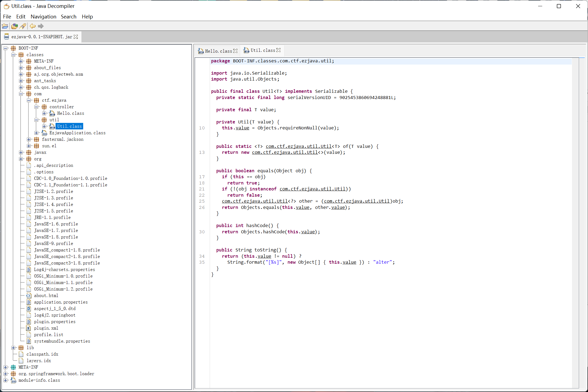588x392 pixels.
Task: Click line number 30 in the gutter
Action: [202, 232]
